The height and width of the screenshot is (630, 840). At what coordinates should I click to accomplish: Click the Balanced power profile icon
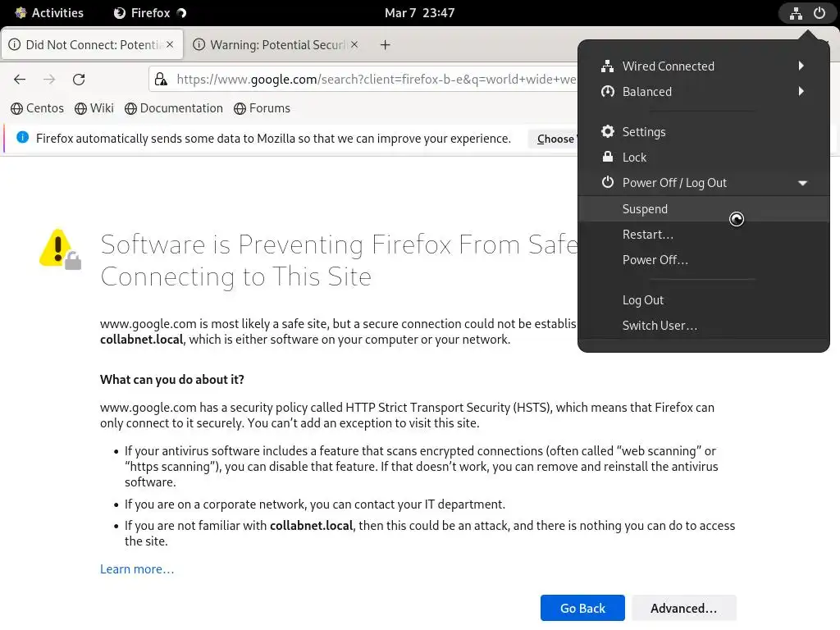coord(607,92)
